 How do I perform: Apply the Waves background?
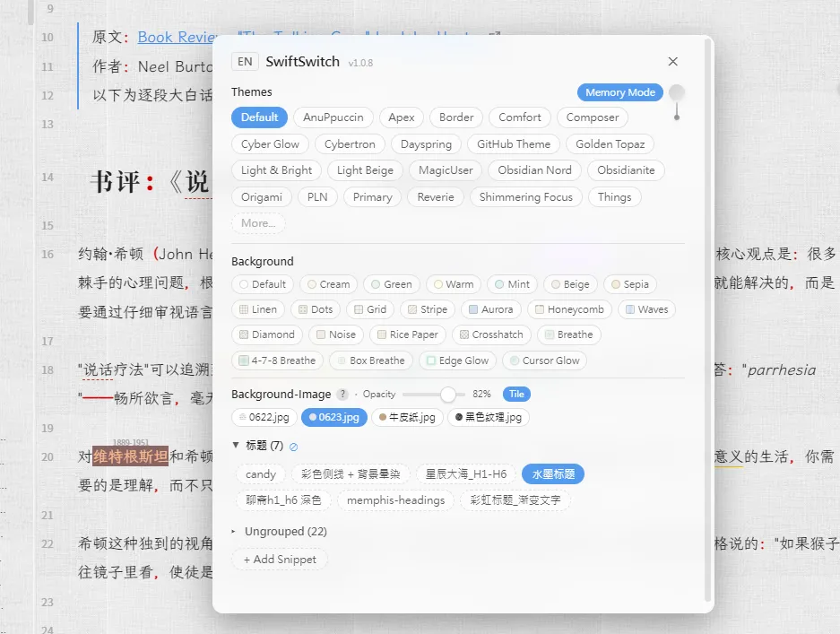click(646, 309)
